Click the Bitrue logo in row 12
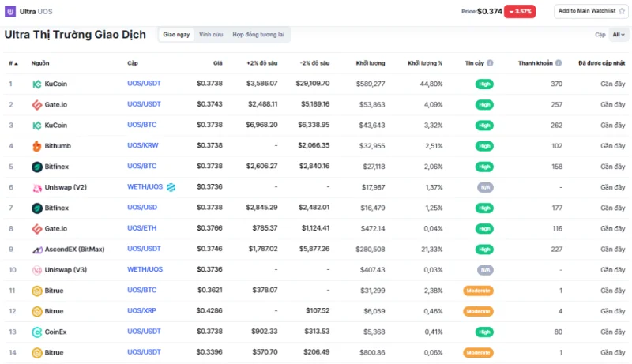Image resolution: width=632 pixels, height=364 pixels. pyautogui.click(x=36, y=311)
